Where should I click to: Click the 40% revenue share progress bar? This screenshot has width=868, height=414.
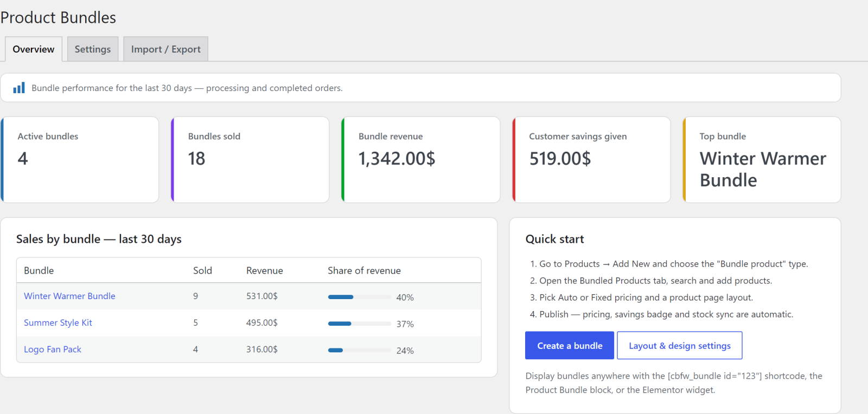359,297
